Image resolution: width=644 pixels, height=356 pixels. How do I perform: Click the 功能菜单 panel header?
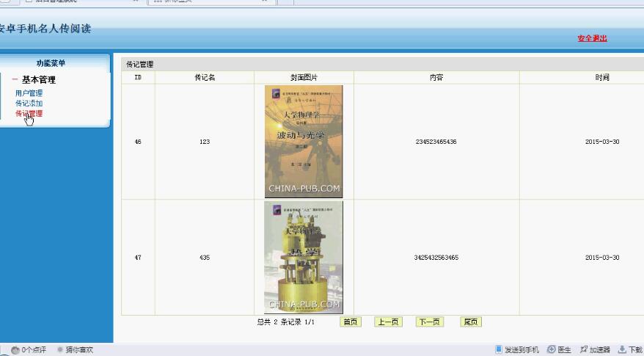51,63
